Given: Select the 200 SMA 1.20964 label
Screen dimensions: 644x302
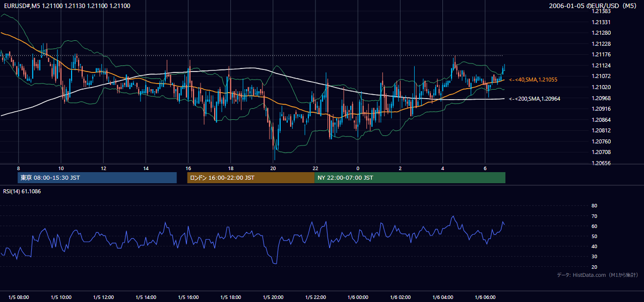Looking at the screenshot, I should click(x=535, y=99).
